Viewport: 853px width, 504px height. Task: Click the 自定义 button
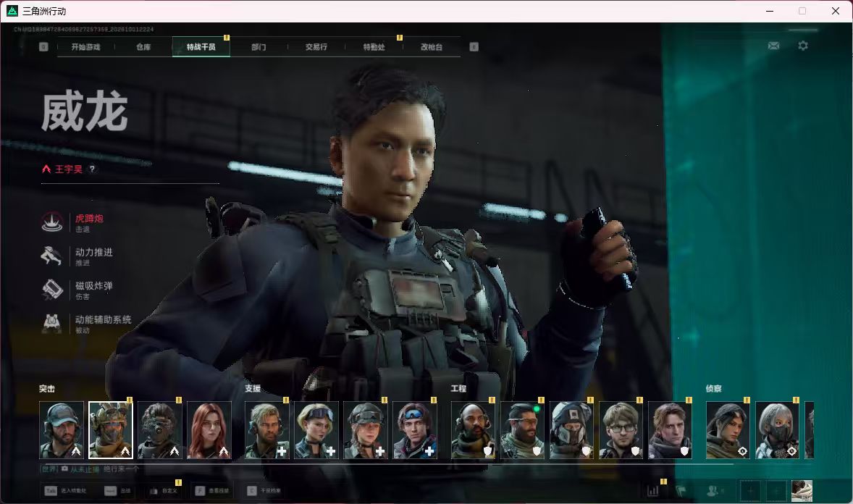164,491
